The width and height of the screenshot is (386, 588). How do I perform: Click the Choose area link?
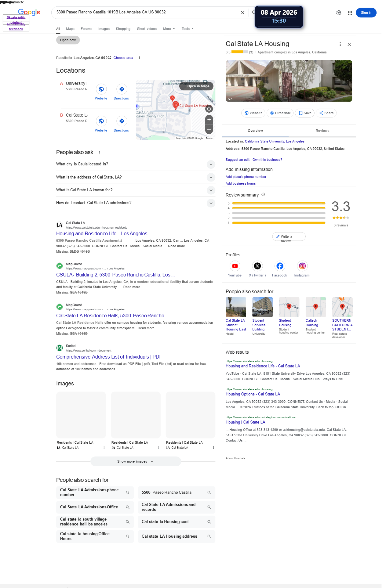[123, 58]
